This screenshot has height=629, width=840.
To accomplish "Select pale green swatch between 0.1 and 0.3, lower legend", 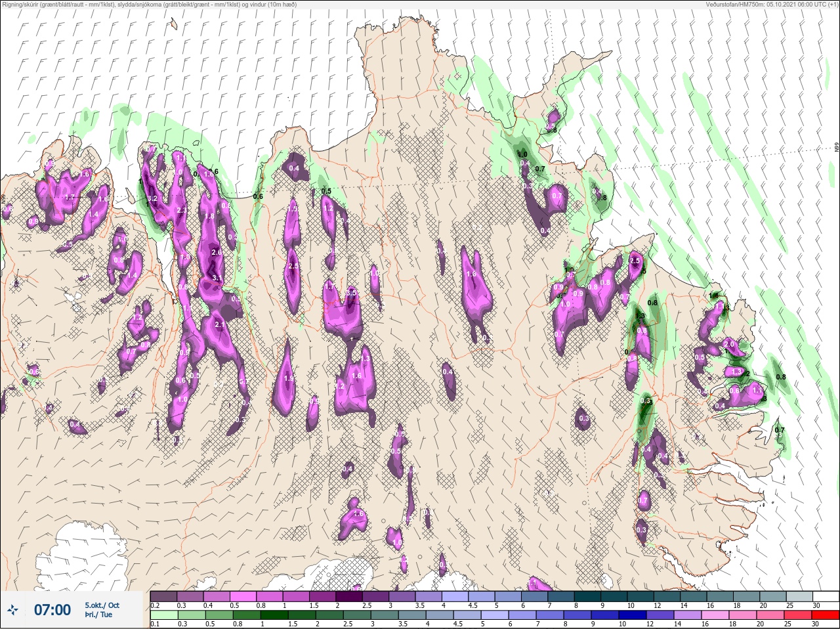I will (x=163, y=615).
